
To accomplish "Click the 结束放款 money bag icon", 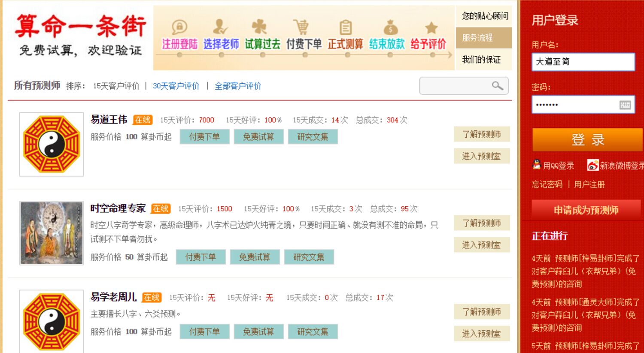I will point(390,27).
